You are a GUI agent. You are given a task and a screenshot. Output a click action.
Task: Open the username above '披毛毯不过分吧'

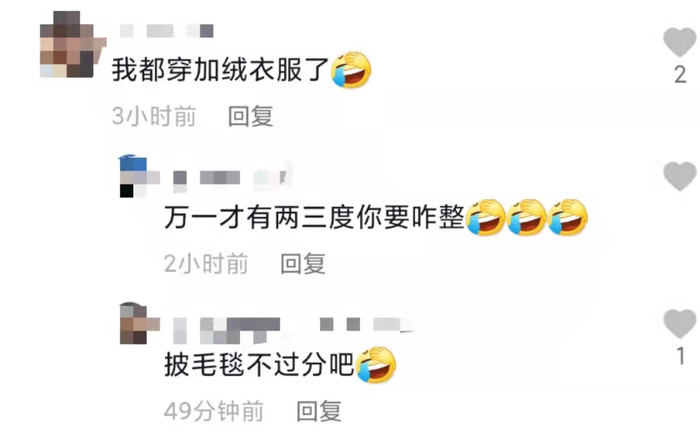click(x=293, y=329)
